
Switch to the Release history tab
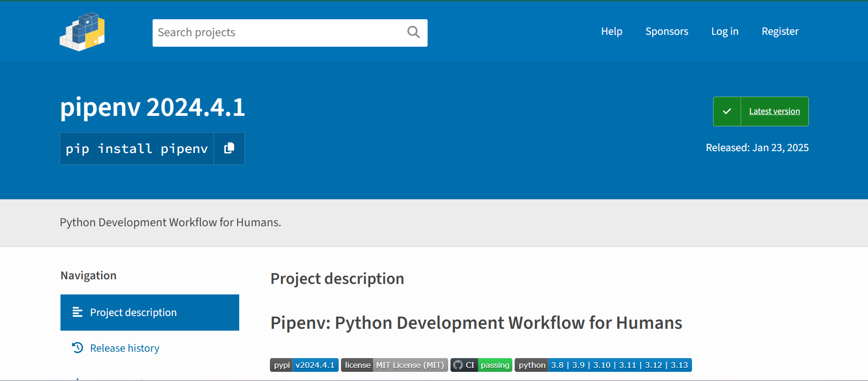pos(125,348)
